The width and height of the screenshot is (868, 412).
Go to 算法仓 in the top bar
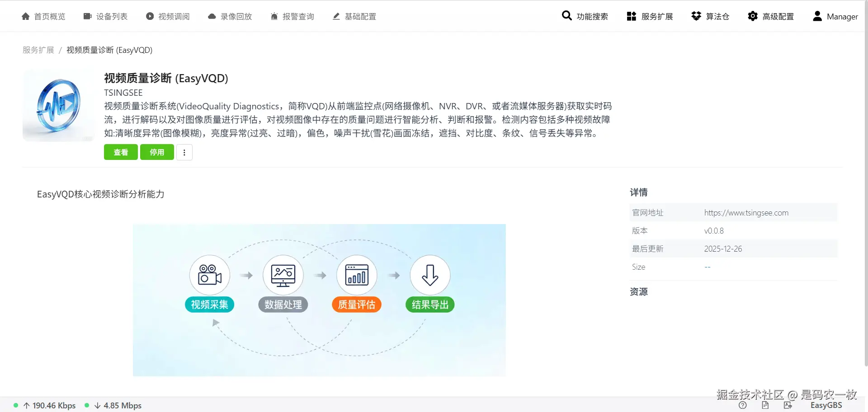710,16
